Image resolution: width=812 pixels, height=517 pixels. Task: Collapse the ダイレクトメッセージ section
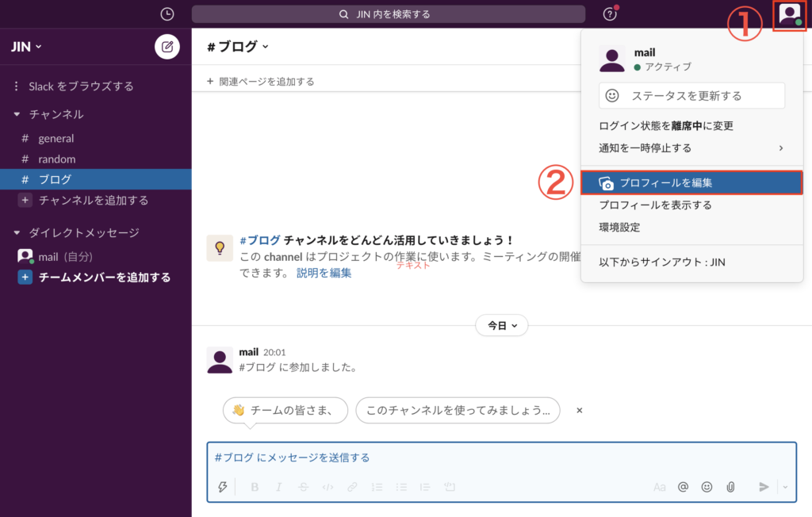[17, 232]
